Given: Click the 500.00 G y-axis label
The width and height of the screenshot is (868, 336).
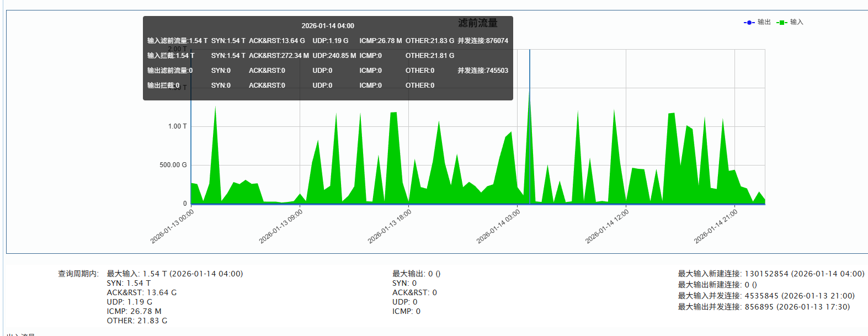Looking at the screenshot, I should pyautogui.click(x=173, y=165).
